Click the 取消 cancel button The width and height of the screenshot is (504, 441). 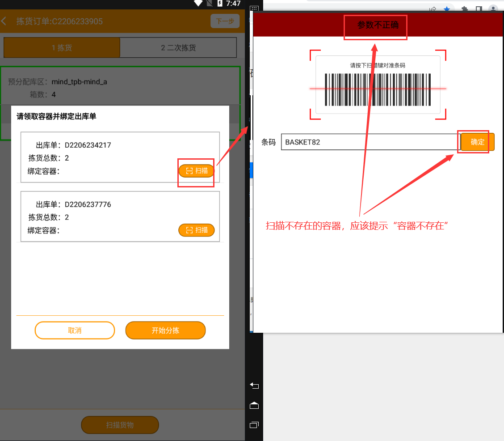click(75, 331)
